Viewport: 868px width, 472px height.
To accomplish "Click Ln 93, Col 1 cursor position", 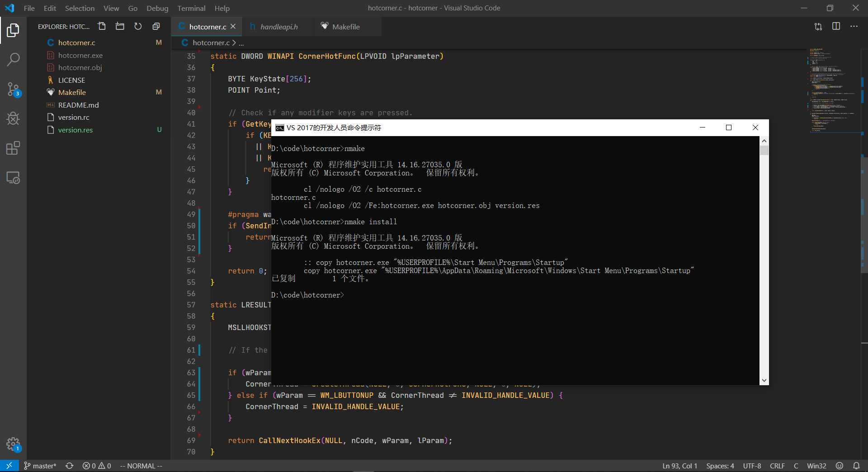I will click(679, 466).
